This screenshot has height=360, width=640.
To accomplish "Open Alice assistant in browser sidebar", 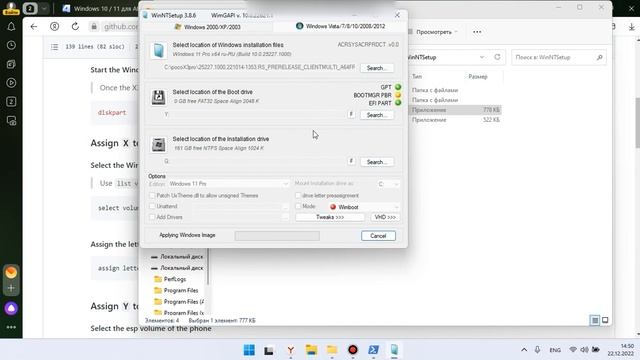I will point(11,309).
